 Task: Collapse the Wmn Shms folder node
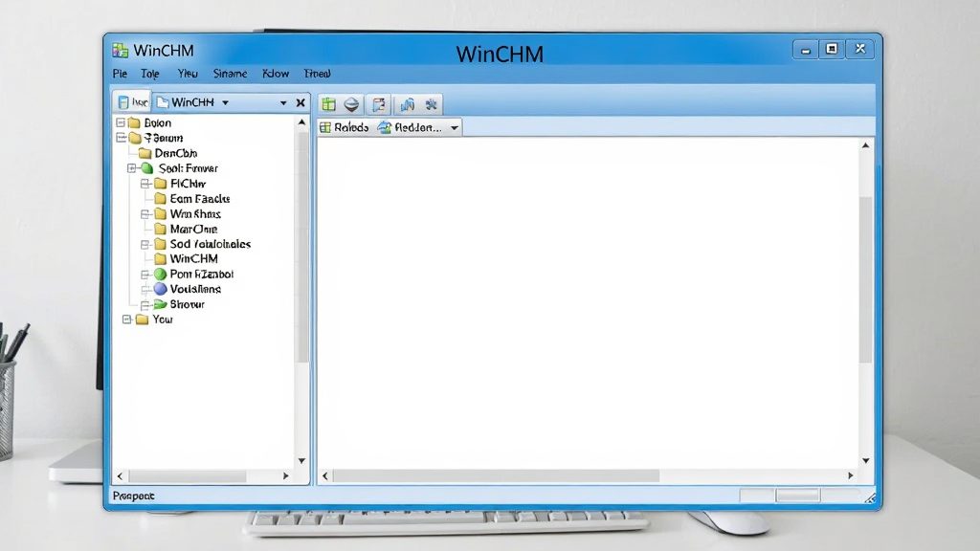click(x=145, y=214)
